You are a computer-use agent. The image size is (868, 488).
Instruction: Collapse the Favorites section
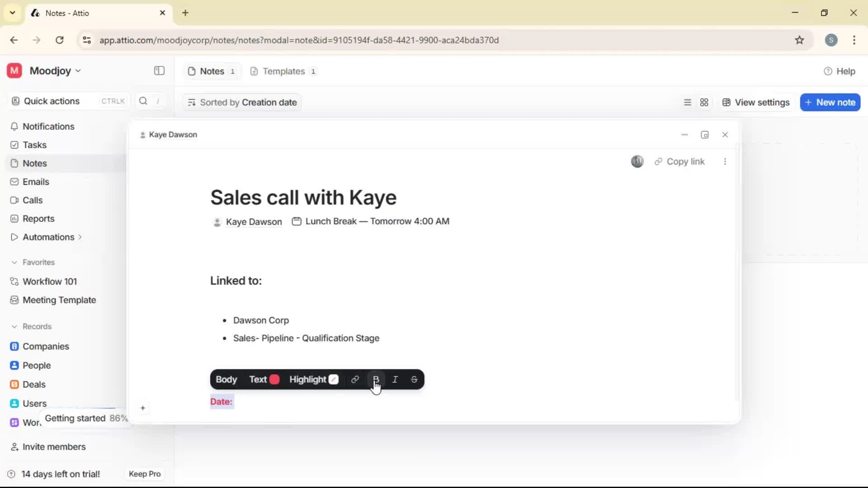15,262
